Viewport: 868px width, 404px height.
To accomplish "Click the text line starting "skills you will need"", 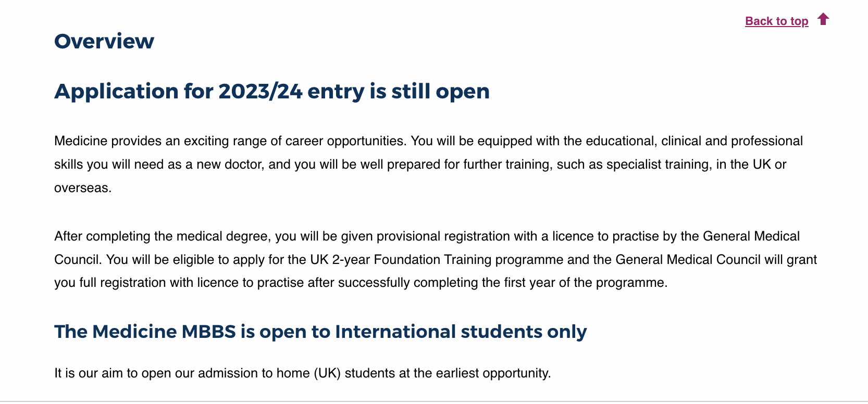I will tap(420, 165).
